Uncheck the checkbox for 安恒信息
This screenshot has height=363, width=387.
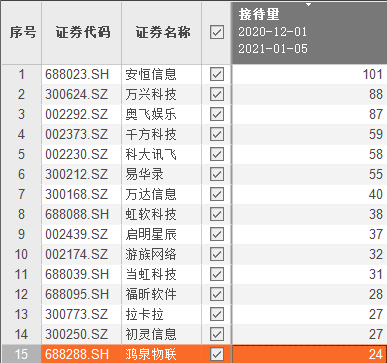[x=217, y=74]
